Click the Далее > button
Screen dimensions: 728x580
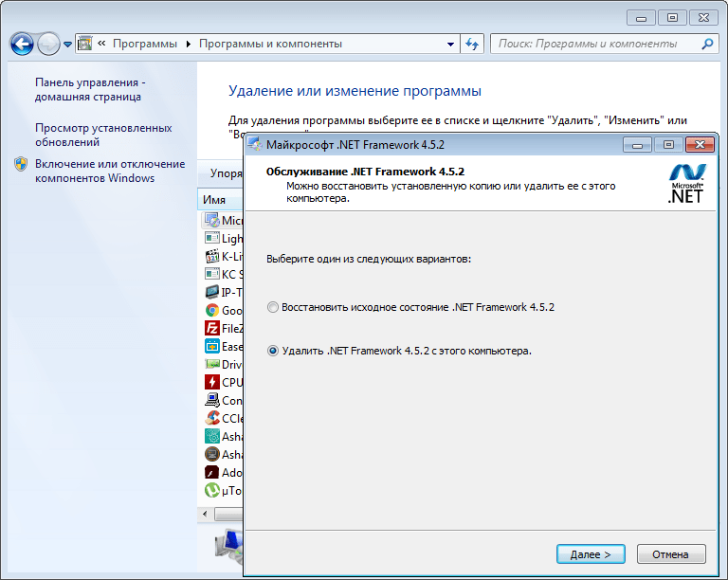pos(591,554)
